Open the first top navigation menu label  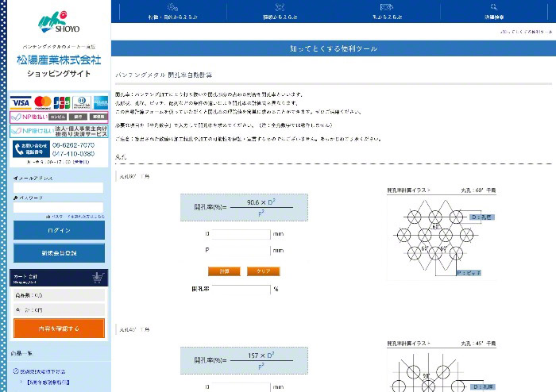172,17
